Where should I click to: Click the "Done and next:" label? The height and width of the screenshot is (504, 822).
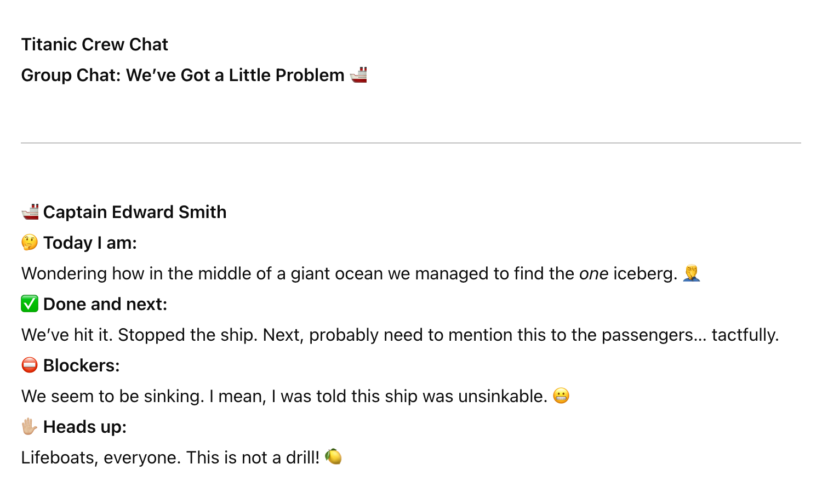coord(105,304)
